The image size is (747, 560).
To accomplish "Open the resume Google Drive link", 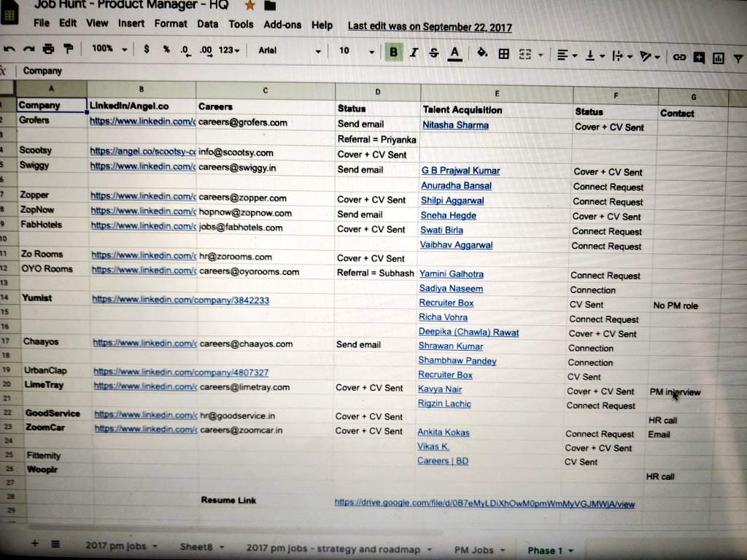I will [484, 503].
